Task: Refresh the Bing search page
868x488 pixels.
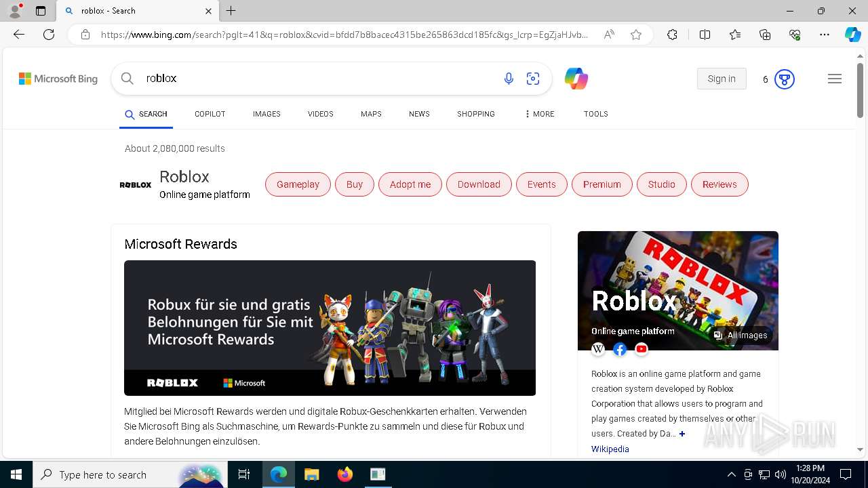Action: 49,35
